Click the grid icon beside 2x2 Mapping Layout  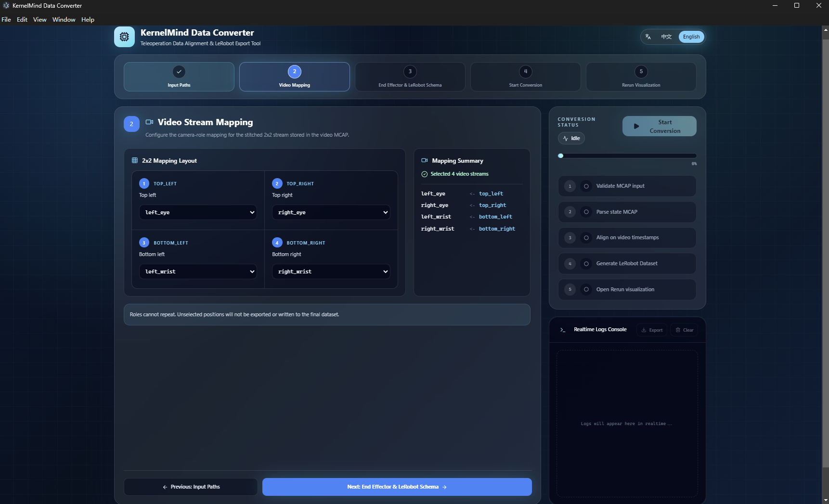coord(135,160)
